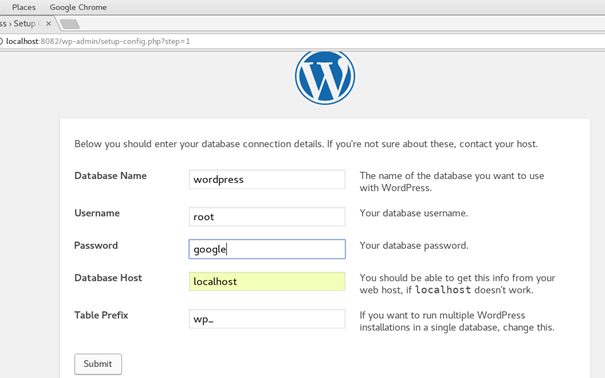This screenshot has height=378, width=605.
Task: Open the Google Chrome application menu
Action: [78, 7]
